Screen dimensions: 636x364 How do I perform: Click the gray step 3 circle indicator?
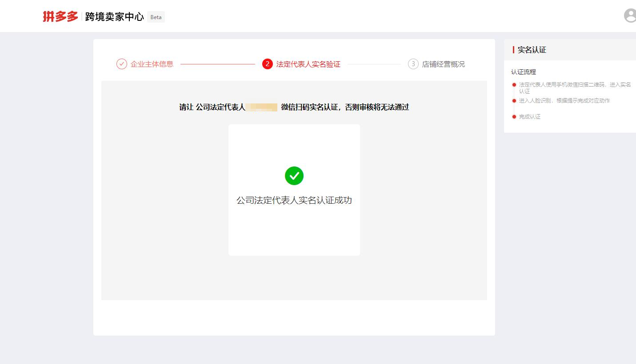413,64
